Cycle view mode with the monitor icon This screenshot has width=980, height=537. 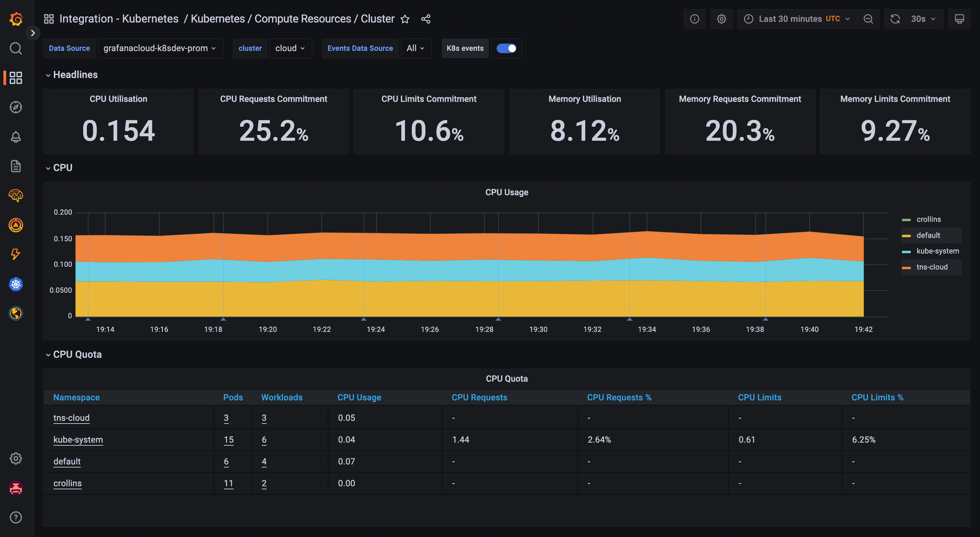click(x=960, y=19)
